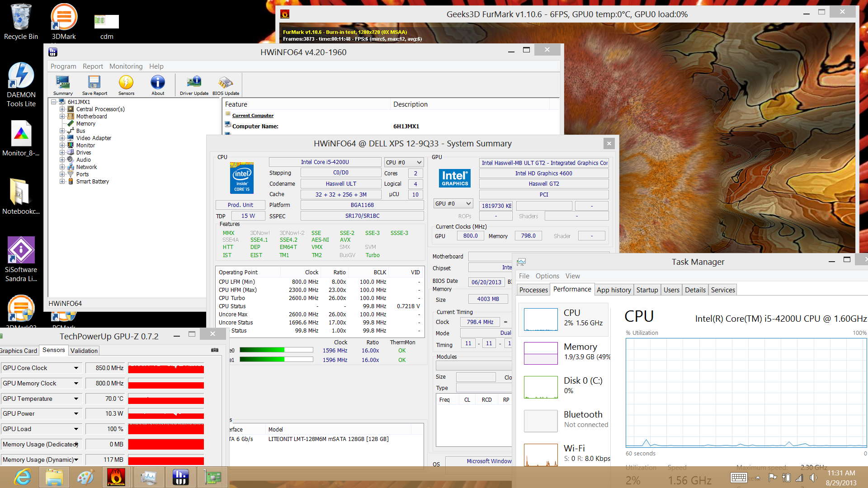The width and height of the screenshot is (868, 488).
Task: Switch to FurMark via taskbar icon
Action: click(x=116, y=477)
